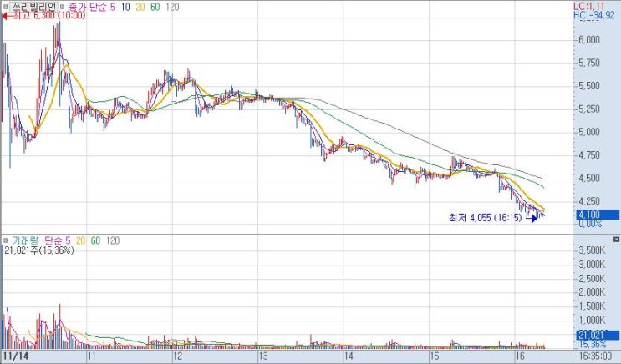621x364 pixels.
Task: Click the 5,500 price axis label
Action: (x=589, y=86)
